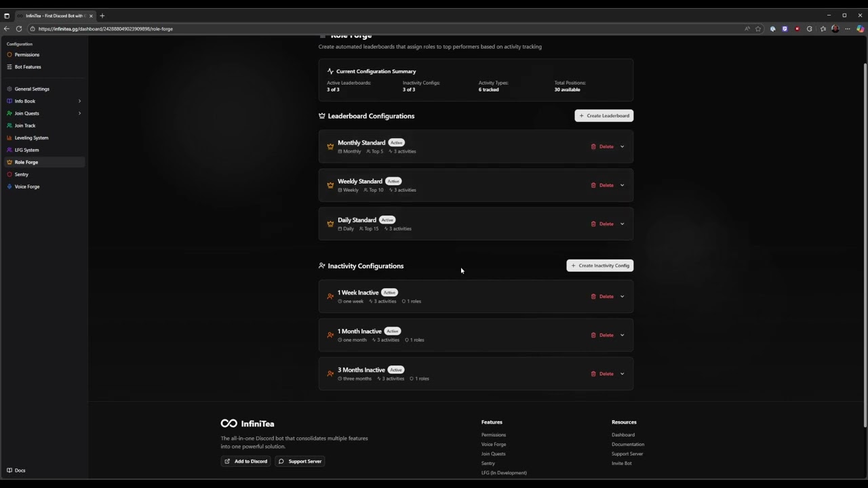Click the crown icon beside Weekly Standard
This screenshot has width=868, height=488.
(330, 185)
